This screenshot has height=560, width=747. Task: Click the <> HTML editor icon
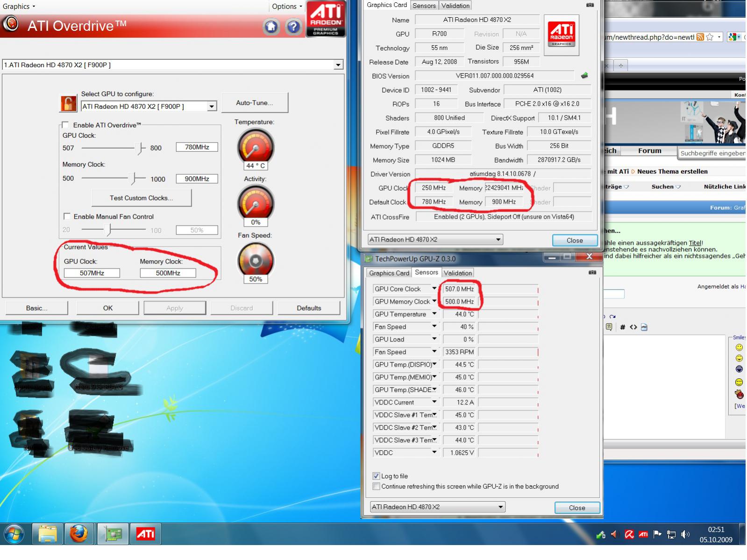[633, 327]
